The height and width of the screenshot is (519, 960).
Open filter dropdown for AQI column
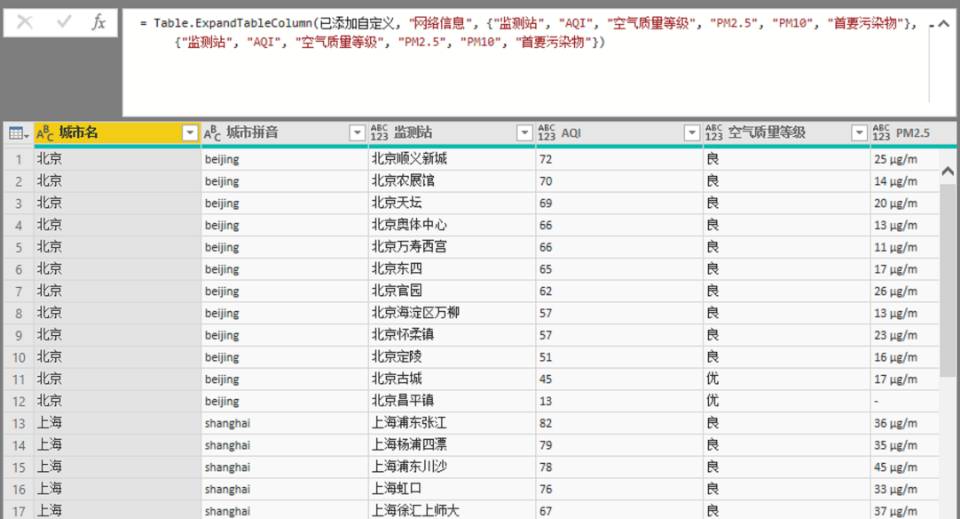tap(692, 133)
